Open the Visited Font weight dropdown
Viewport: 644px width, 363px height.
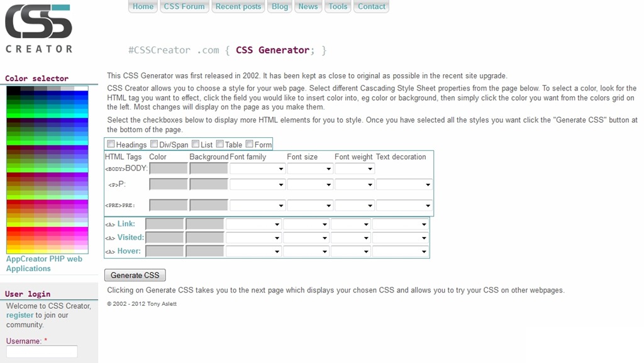coord(350,238)
